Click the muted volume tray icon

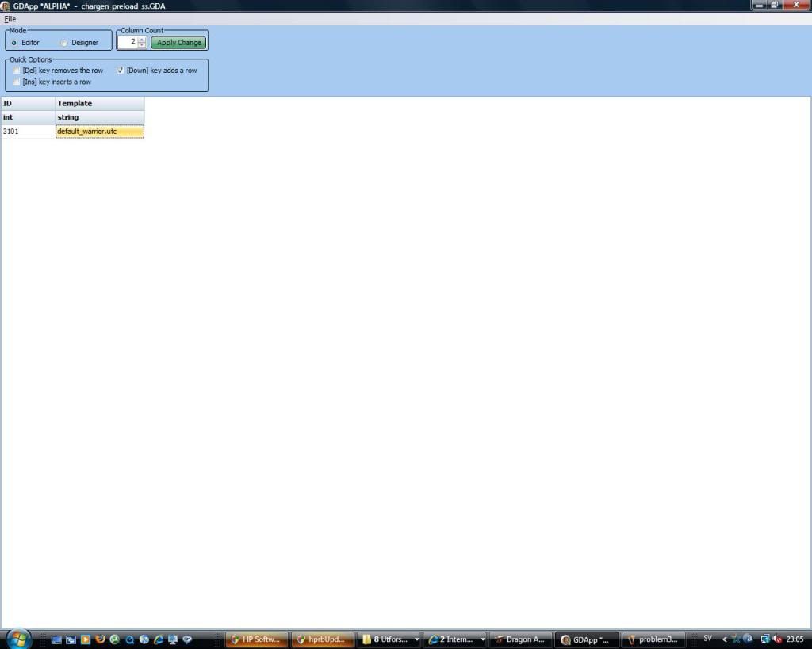[x=777, y=639]
